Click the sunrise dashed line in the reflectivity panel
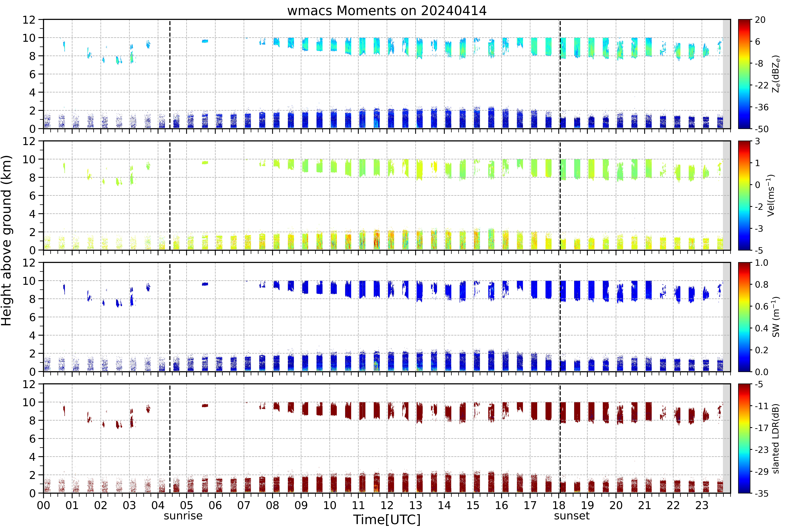This screenshot has height=532, width=786. point(170,74)
